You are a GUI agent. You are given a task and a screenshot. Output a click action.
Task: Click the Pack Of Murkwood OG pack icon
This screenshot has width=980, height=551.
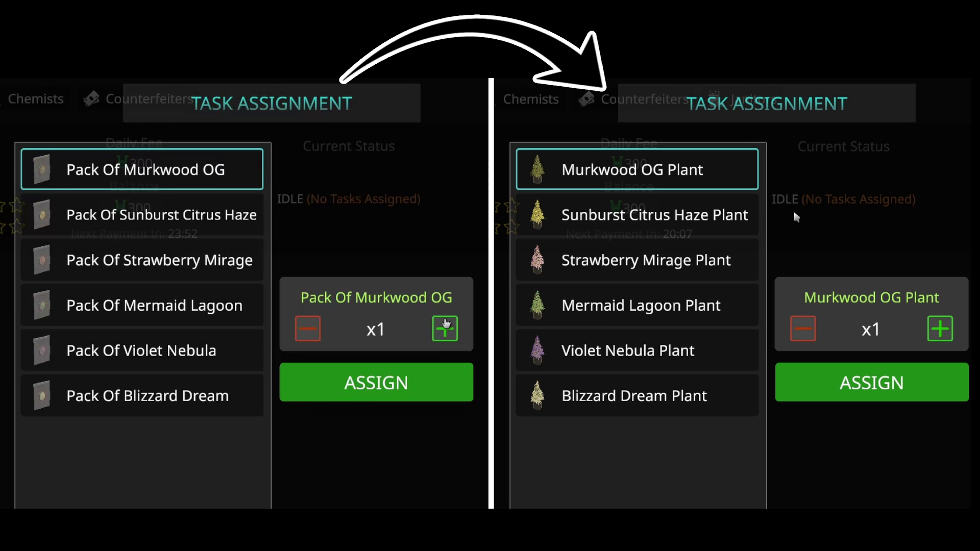click(x=42, y=169)
